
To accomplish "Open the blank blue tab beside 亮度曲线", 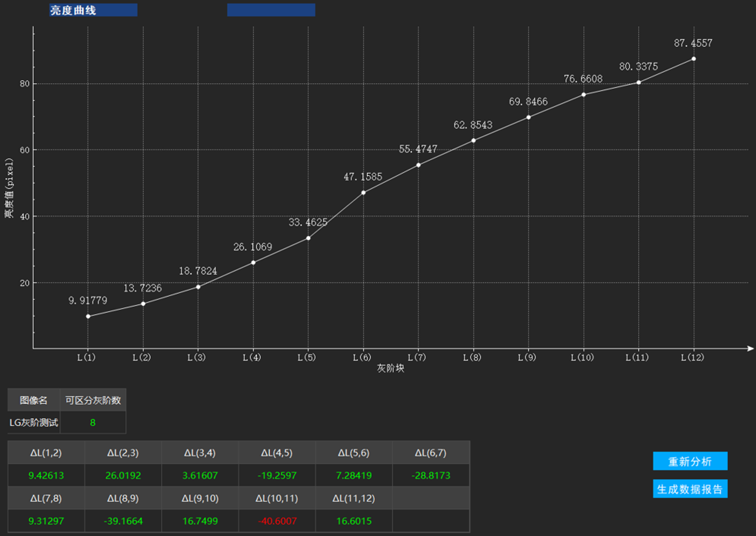I will pyautogui.click(x=271, y=10).
